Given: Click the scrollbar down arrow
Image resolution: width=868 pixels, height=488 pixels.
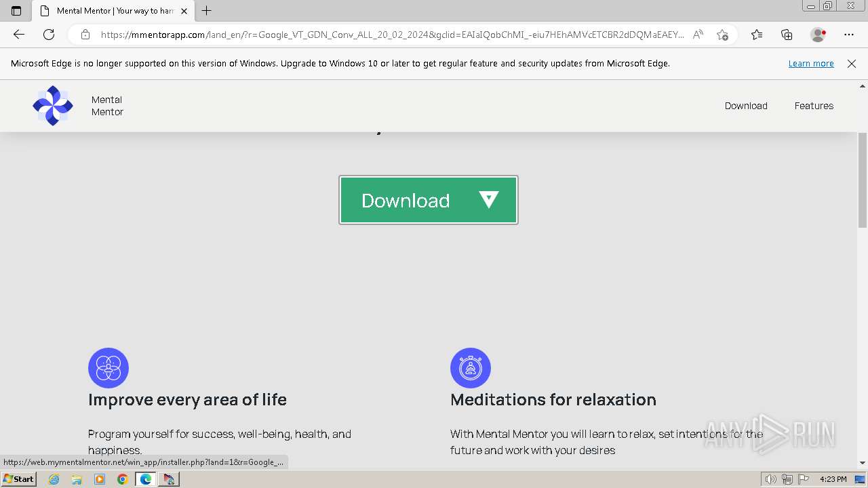Looking at the screenshot, I should pyautogui.click(x=863, y=463).
